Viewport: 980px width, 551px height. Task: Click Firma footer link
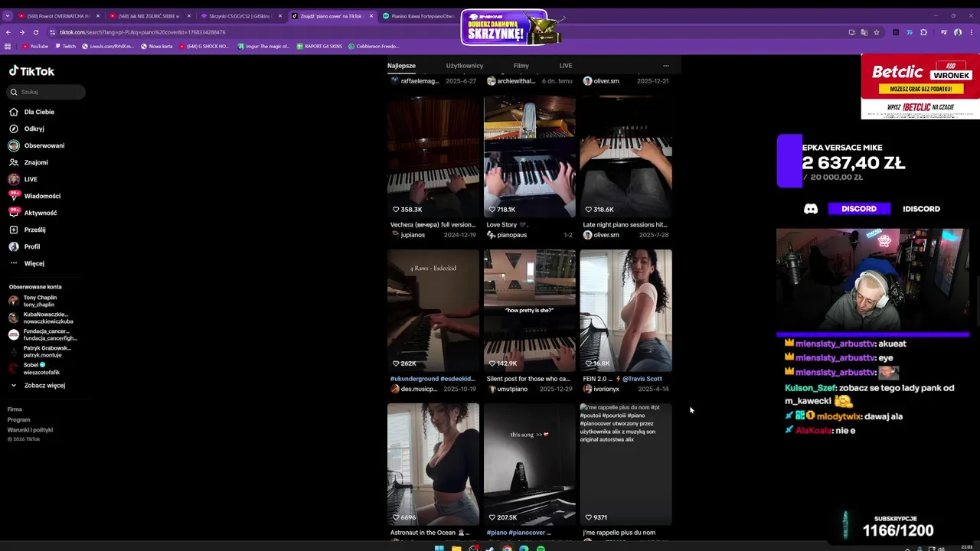pos(15,409)
